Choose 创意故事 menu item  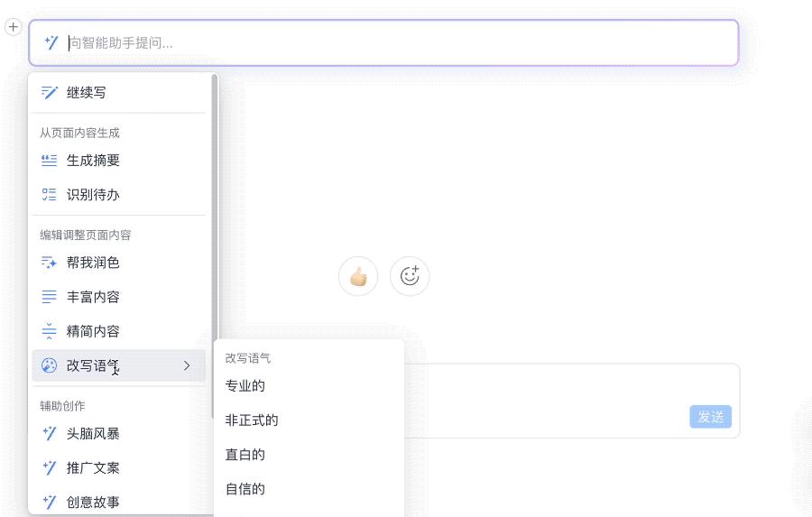tap(118, 502)
